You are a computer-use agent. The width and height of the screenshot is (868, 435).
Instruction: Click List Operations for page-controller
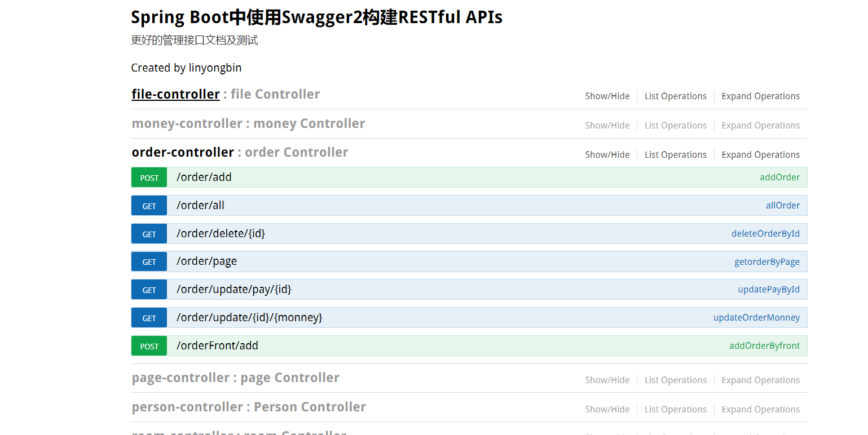(x=676, y=380)
